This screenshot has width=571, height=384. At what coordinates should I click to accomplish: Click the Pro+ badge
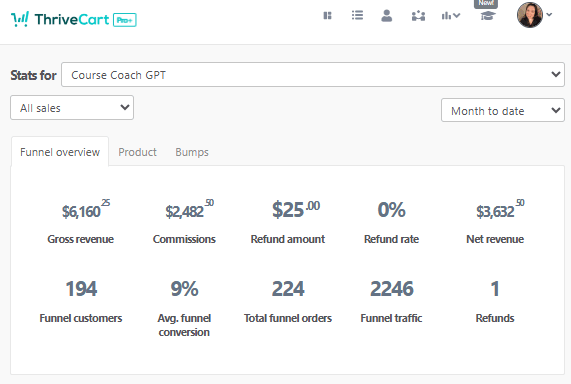click(125, 20)
